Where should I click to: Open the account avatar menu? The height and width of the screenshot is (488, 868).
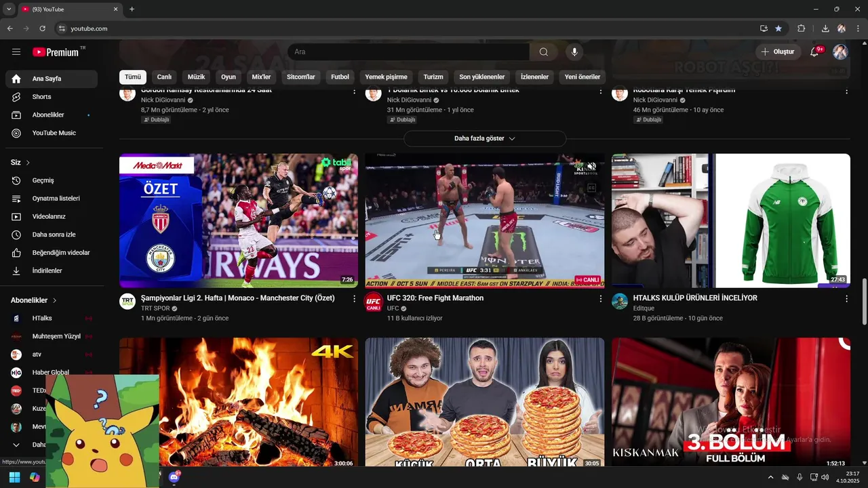[840, 52]
